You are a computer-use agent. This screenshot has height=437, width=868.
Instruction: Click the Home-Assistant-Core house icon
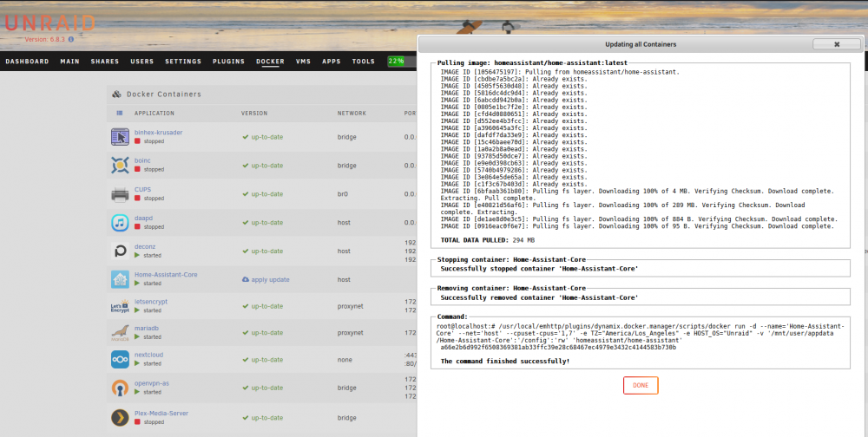pyautogui.click(x=120, y=279)
